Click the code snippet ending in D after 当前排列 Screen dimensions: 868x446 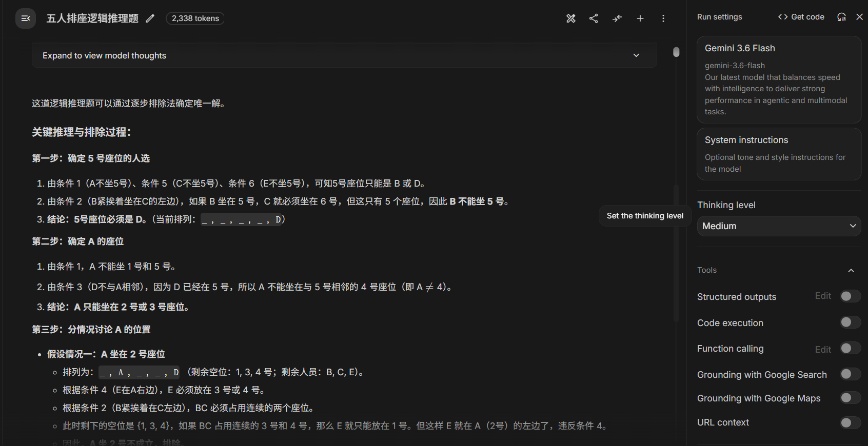(241, 219)
